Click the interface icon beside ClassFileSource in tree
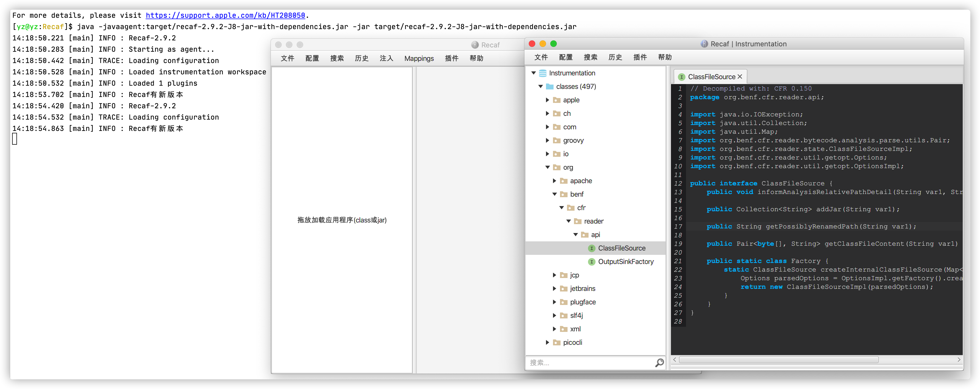The height and width of the screenshot is (389, 980). point(591,248)
